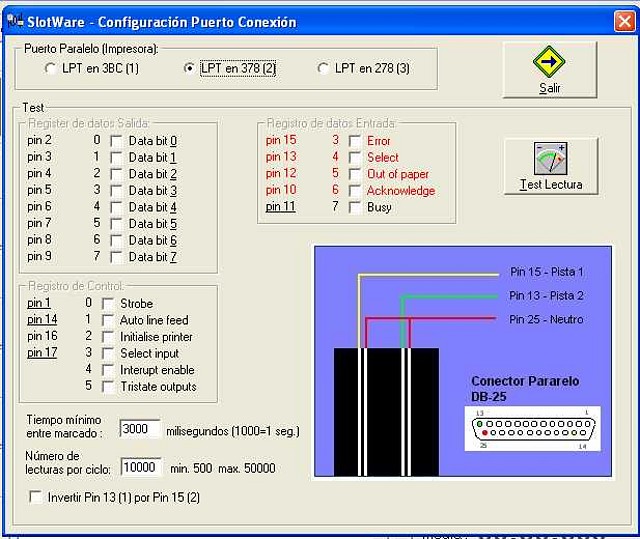
Task: Toggle the Acknowledge checkbox
Action: (x=355, y=191)
